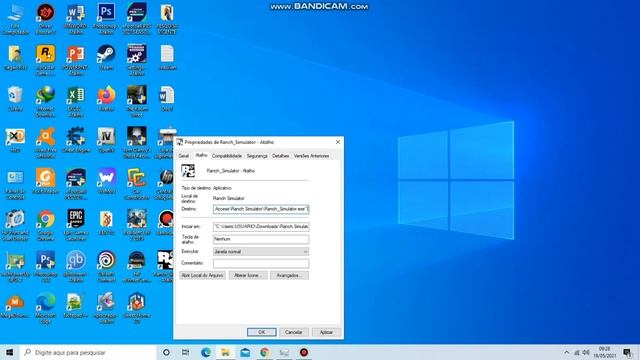Click the Avançados button
The width and height of the screenshot is (640, 360).
[x=289, y=276]
